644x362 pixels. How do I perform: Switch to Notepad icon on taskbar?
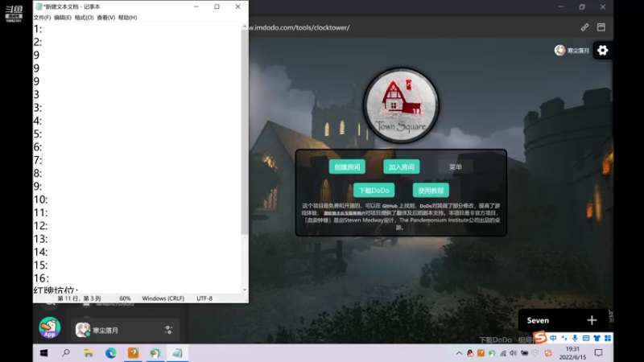click(x=177, y=353)
